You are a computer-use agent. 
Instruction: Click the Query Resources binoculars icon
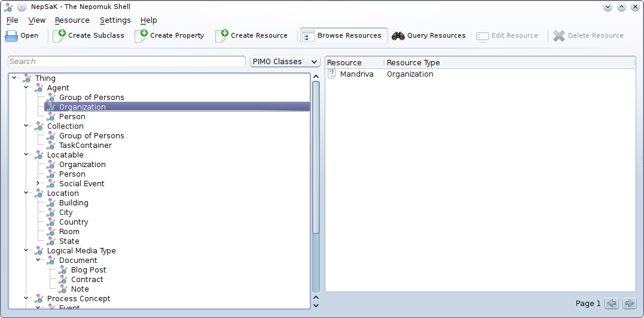pos(398,36)
